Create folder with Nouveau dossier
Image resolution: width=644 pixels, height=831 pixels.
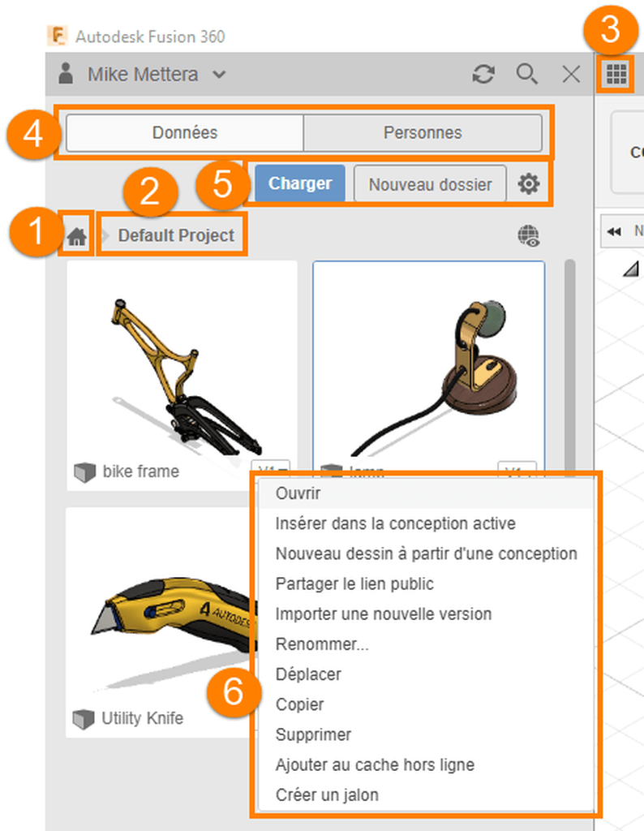tap(430, 184)
